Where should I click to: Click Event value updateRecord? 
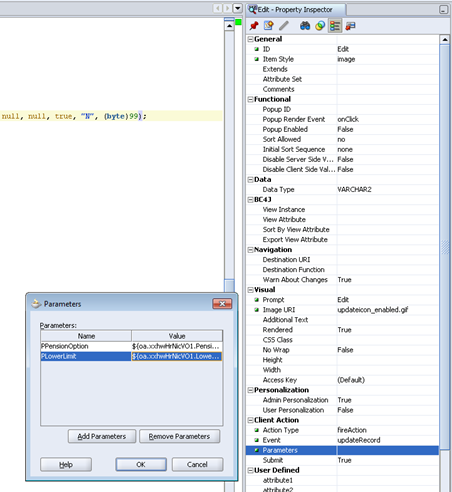359,440
